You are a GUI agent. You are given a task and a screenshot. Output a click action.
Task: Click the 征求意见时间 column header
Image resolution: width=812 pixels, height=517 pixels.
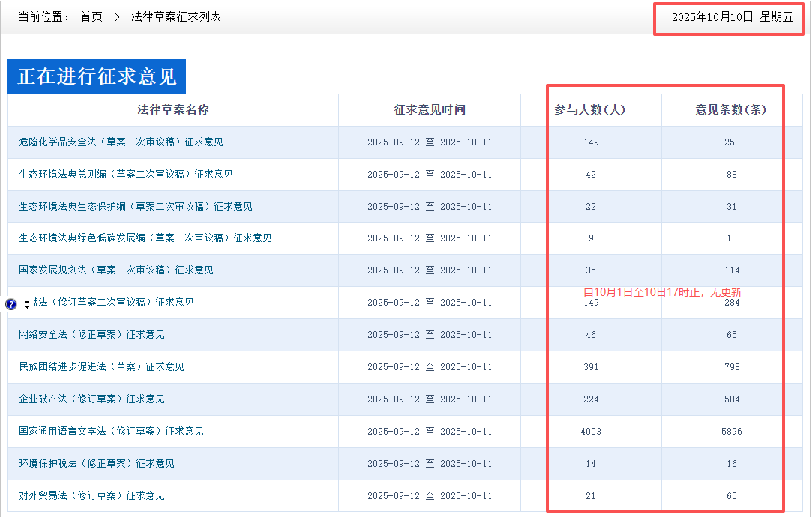(x=430, y=109)
